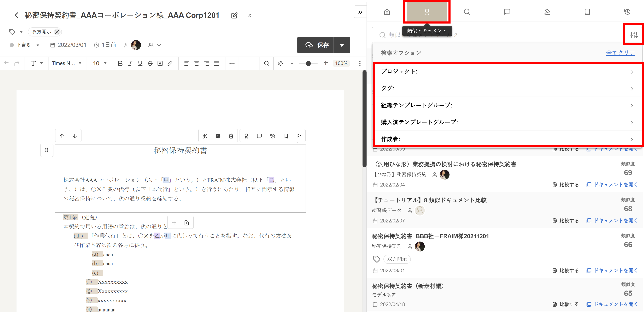Click the scissors cut icon above block

point(205,136)
